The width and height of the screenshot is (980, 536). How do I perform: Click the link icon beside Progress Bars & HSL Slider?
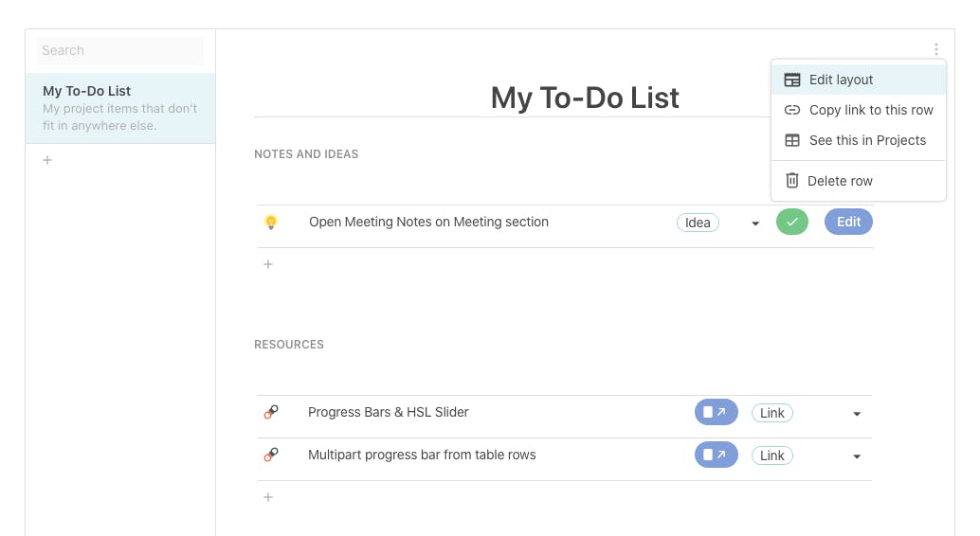(x=271, y=412)
